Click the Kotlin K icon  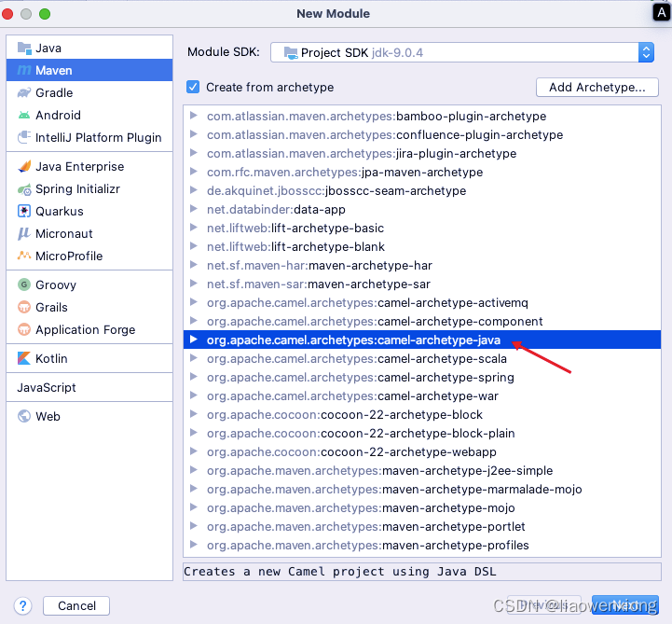[x=24, y=358]
